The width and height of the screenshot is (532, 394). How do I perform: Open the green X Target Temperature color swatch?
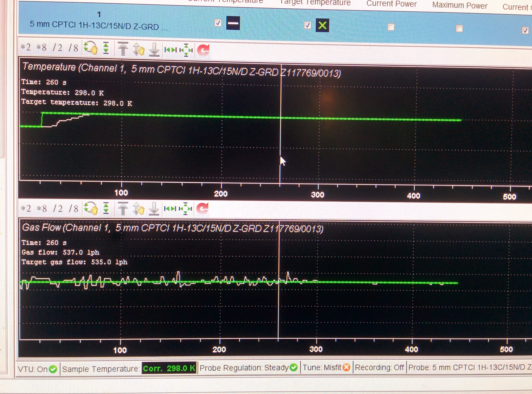pos(322,25)
